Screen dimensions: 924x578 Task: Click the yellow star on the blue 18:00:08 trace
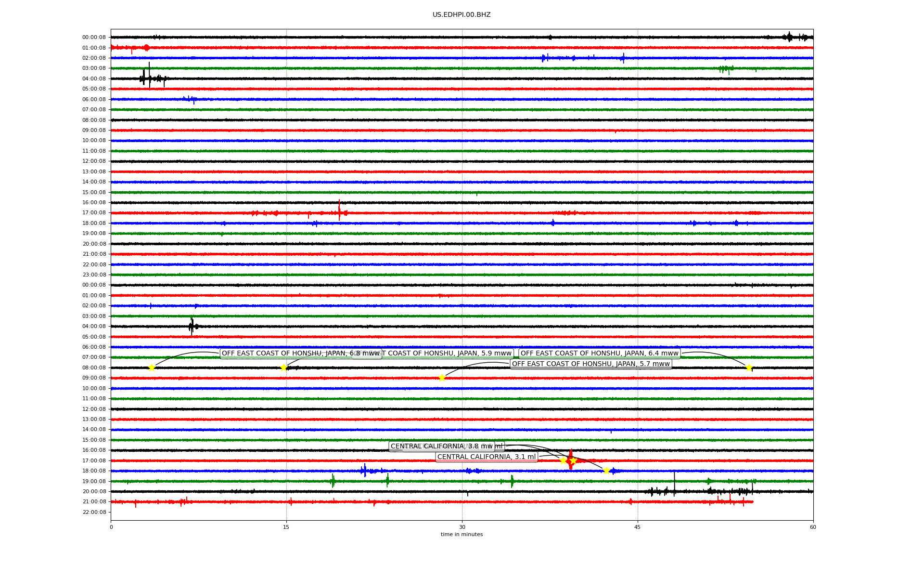606,471
